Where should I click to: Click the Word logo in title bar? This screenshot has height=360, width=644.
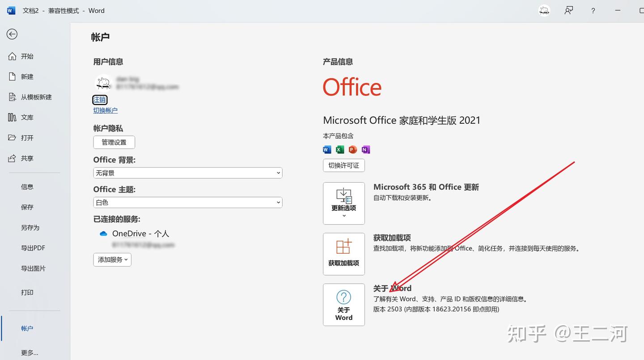tap(11, 11)
